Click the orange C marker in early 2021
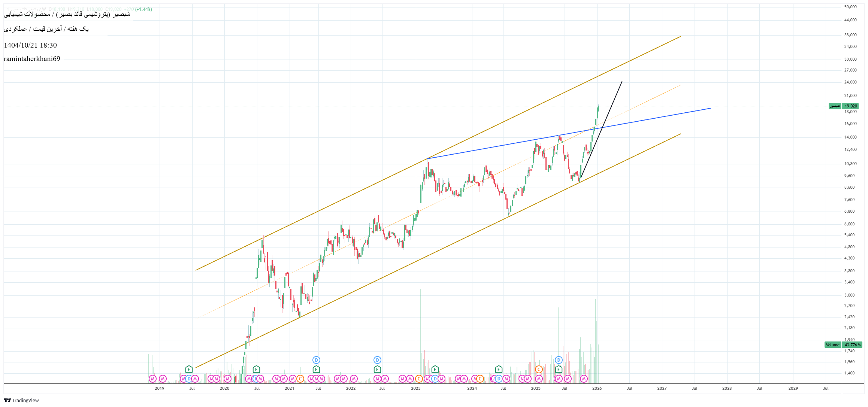 pos(300,379)
